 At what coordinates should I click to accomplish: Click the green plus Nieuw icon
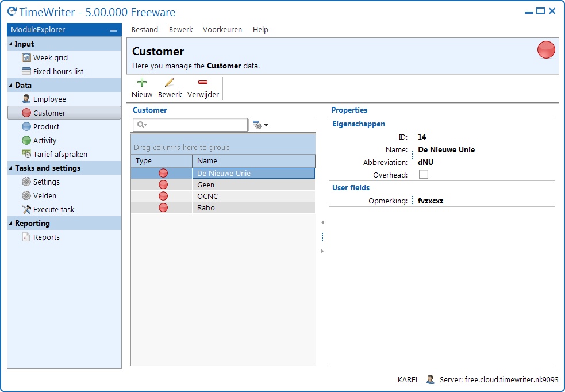point(142,83)
